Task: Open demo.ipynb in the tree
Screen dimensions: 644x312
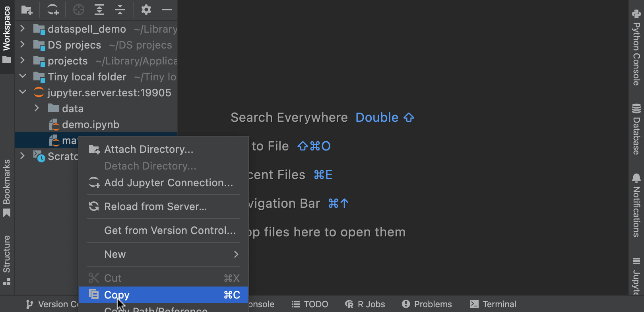Action: point(90,125)
